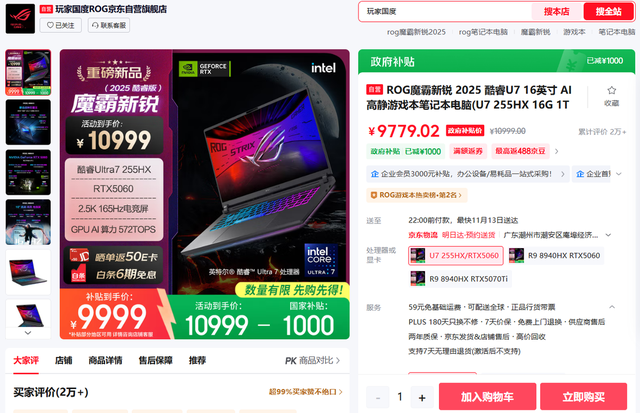The height and width of the screenshot is (413, 640).
Task: Choose the R9 8940HX RTX5070Ti variant
Action: [x=460, y=279]
